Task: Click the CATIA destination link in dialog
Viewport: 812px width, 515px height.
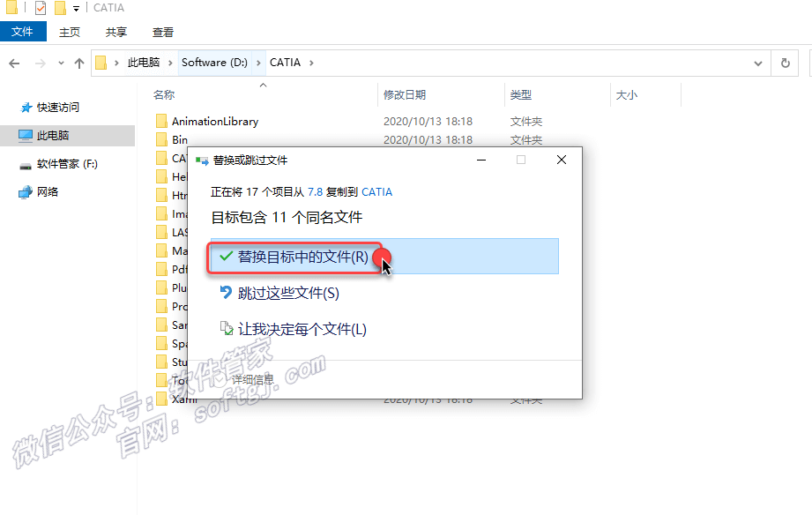Action: pos(376,192)
